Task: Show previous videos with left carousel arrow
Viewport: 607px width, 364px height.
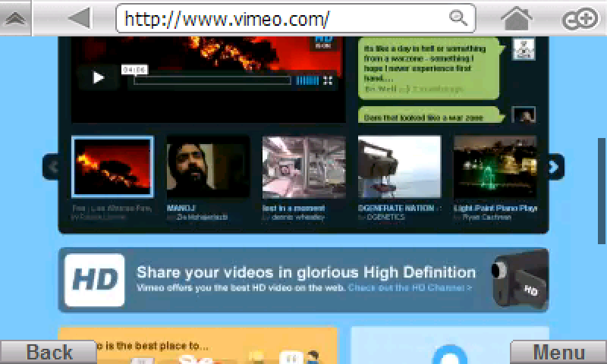Action: coord(52,167)
